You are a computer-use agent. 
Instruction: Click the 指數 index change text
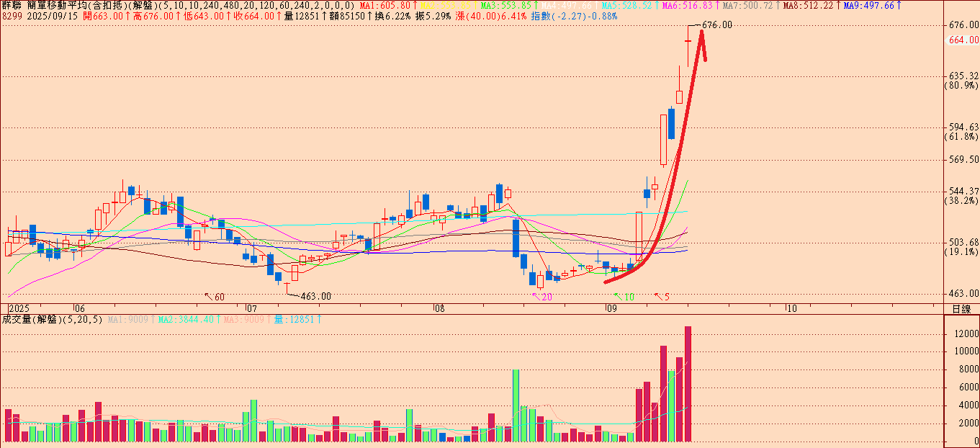573,16
